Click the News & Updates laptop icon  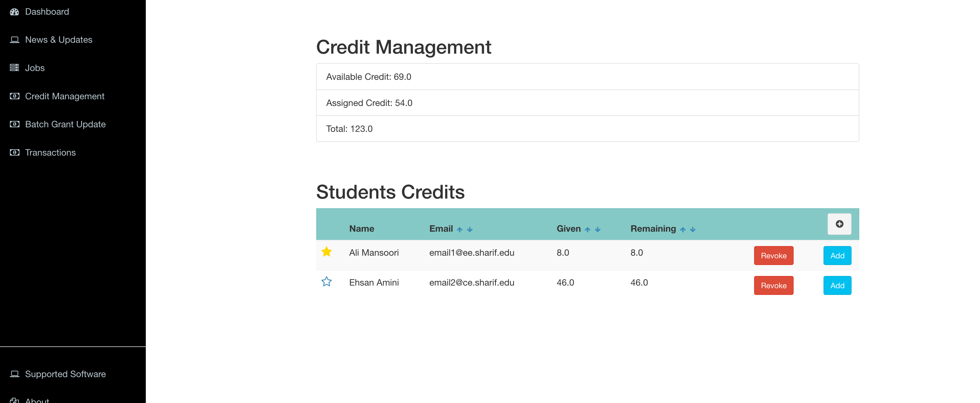click(14, 40)
